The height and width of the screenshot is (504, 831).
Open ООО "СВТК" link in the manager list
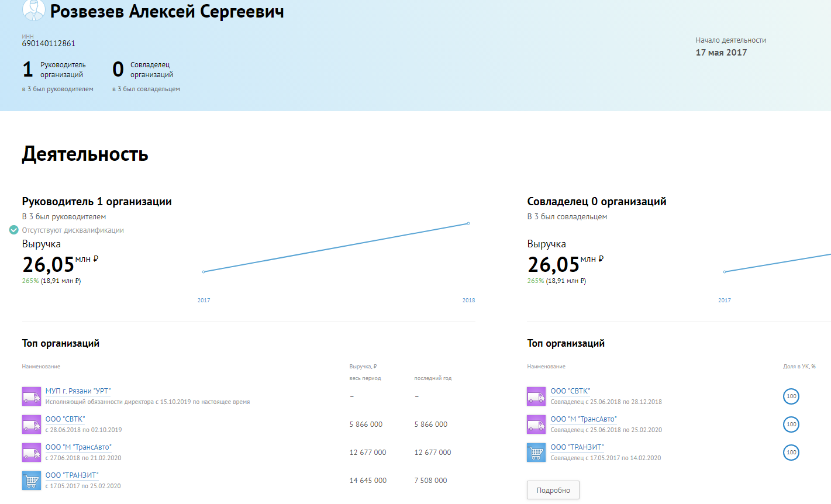click(65, 419)
